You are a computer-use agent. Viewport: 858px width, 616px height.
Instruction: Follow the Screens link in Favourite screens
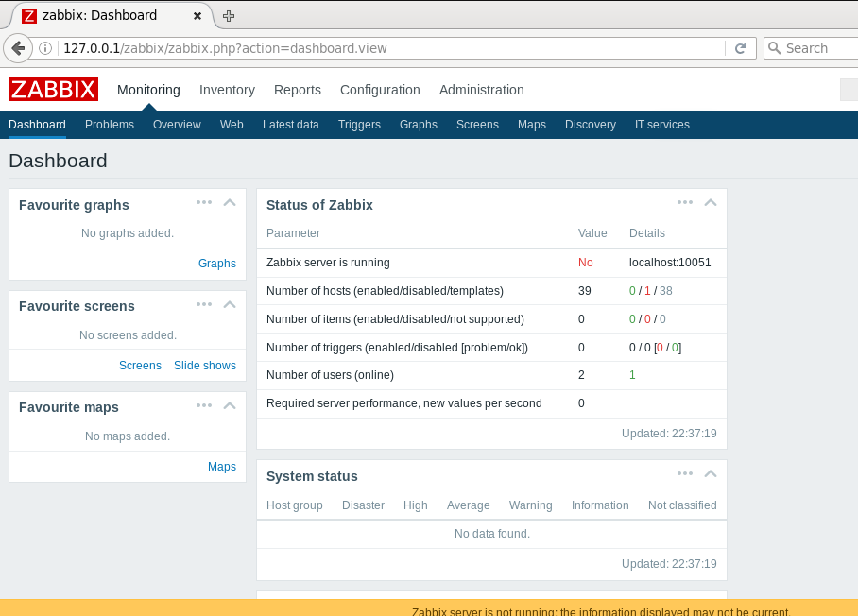140,366
